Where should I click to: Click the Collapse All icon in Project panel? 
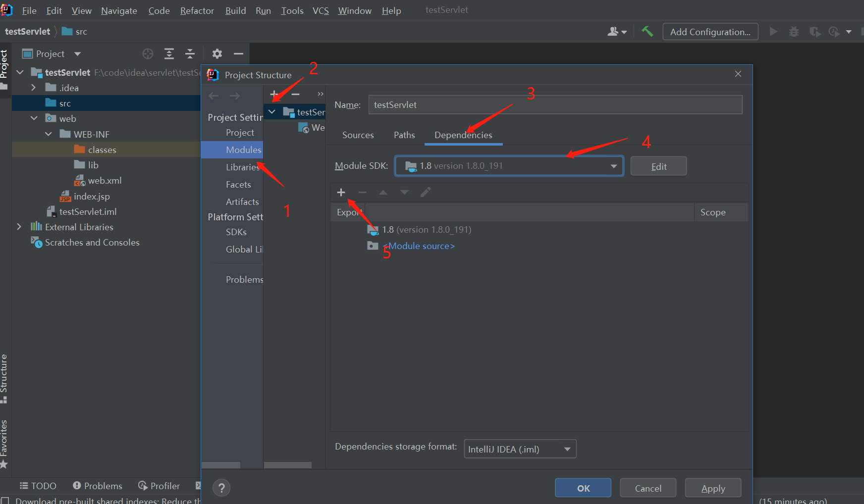(190, 53)
